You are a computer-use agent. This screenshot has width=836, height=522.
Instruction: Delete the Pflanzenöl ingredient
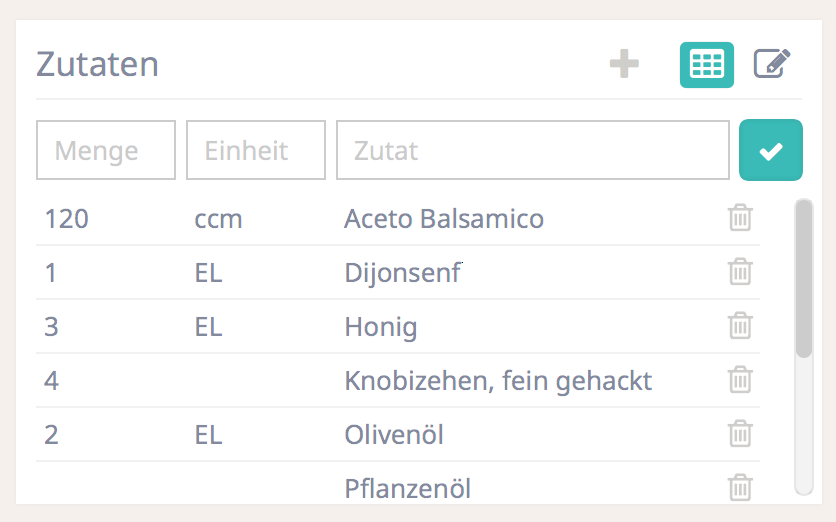tap(740, 488)
